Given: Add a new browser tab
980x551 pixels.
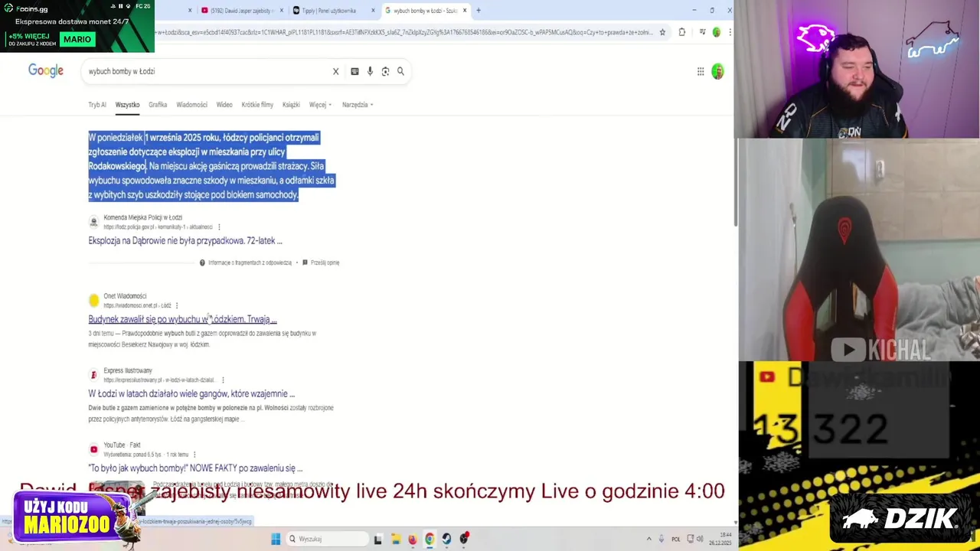Looking at the screenshot, I should [x=479, y=11].
